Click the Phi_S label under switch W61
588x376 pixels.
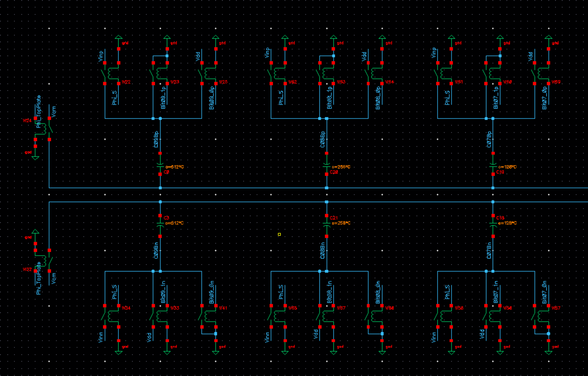(448, 98)
